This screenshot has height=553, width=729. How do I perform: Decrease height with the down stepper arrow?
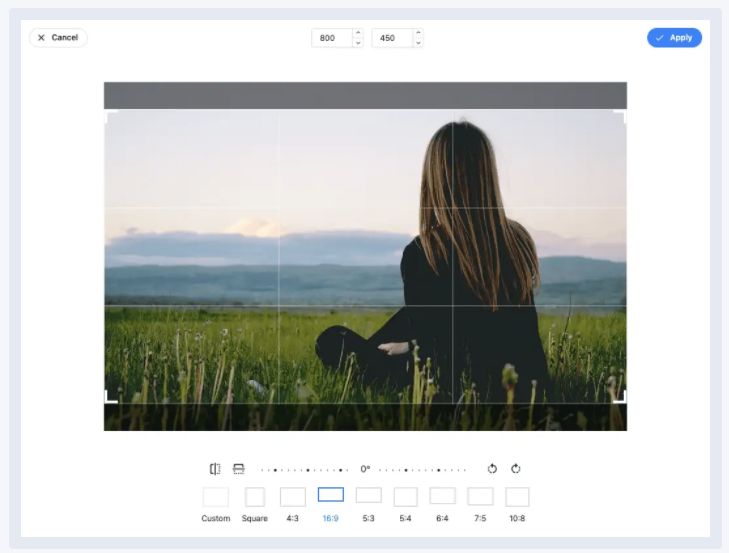click(418, 43)
